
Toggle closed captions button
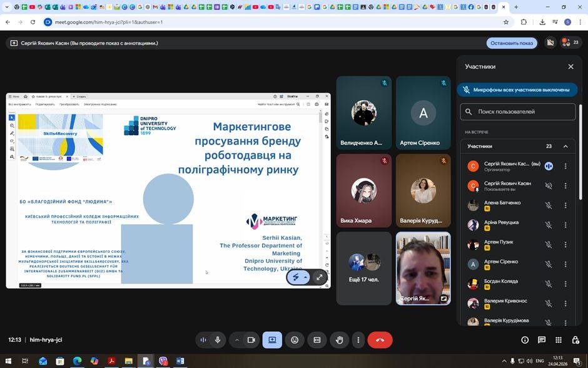pos(317,340)
